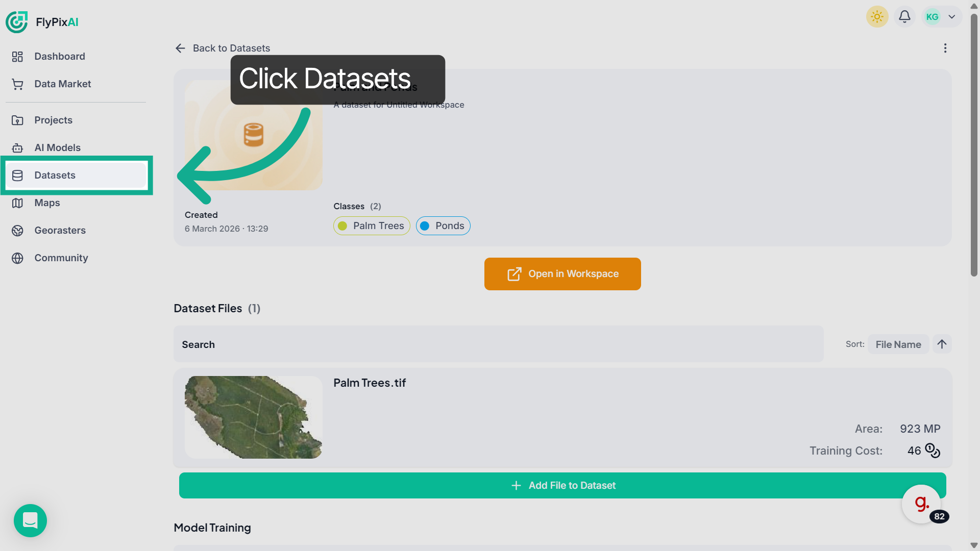This screenshot has width=980, height=551.
Task: Go Back to Datasets link
Action: [x=231, y=48]
